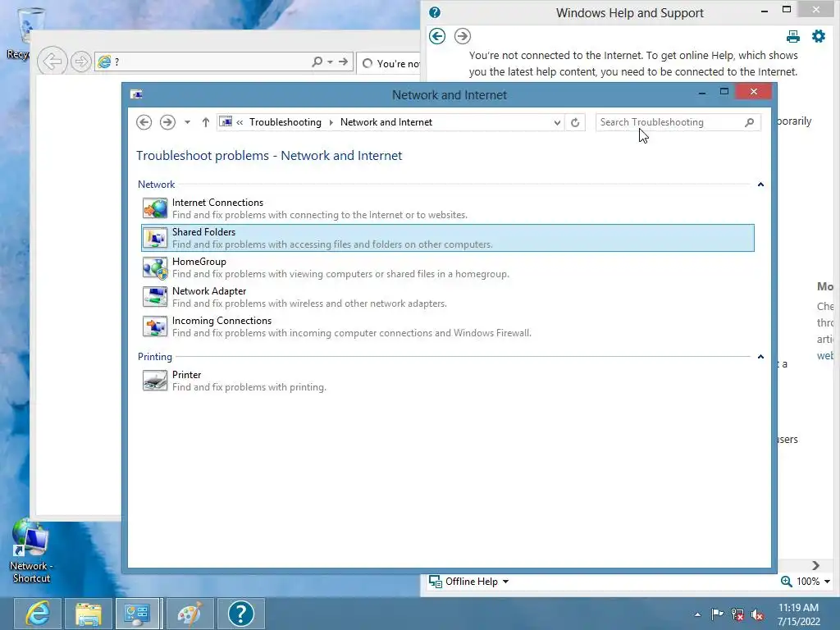Click the Network section heading

pyautogui.click(x=156, y=185)
